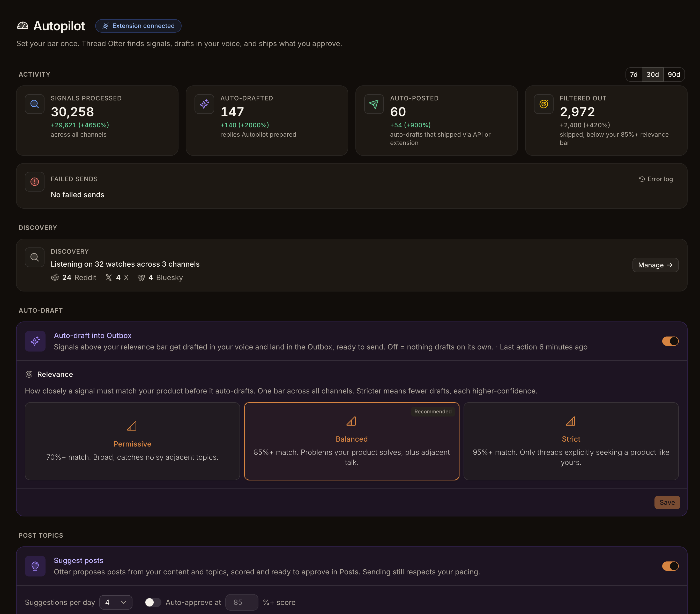This screenshot has width=700, height=614.
Task: Click the Strict signal-level icon
Action: coord(571,421)
